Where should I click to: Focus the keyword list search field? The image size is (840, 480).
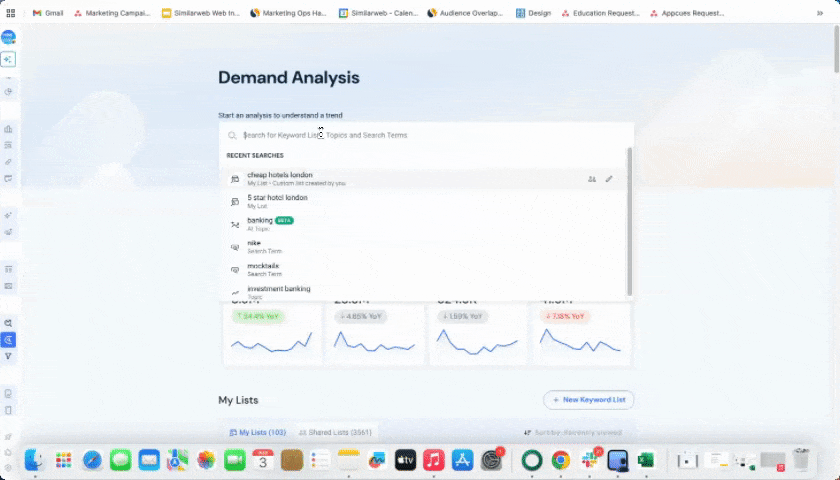click(426, 135)
